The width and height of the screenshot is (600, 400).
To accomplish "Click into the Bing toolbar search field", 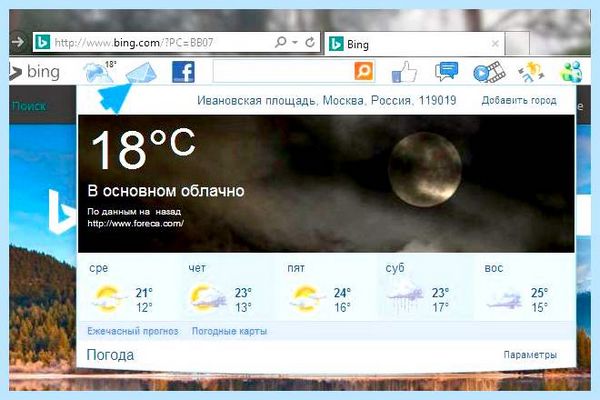I will click(x=283, y=71).
